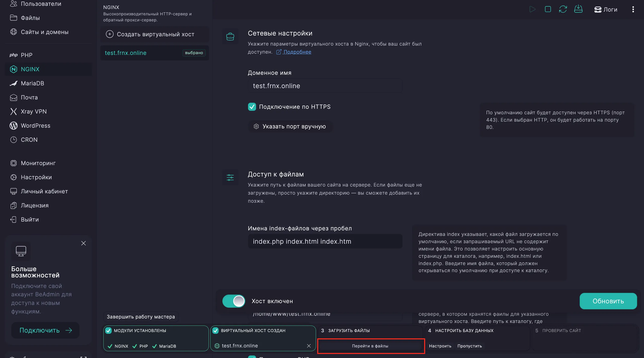644x358 pixels.
Task: Click the restart service refresh icon
Action: 563,9
